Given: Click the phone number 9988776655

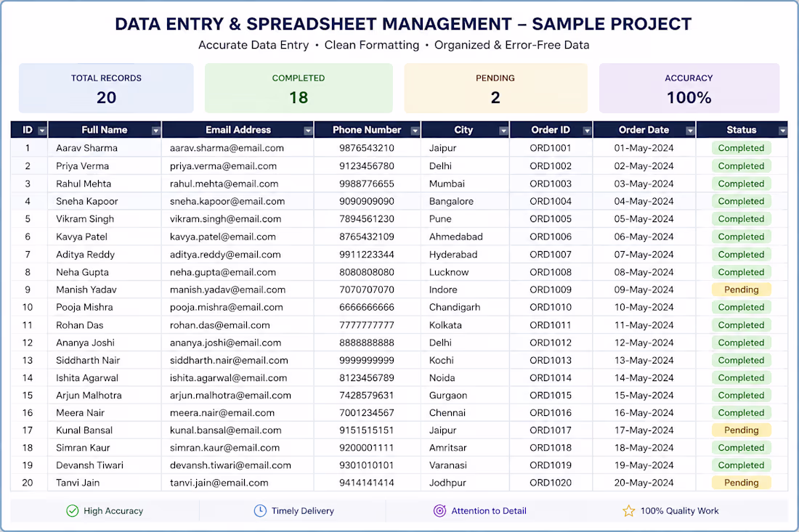Looking at the screenshot, I should click(367, 184).
